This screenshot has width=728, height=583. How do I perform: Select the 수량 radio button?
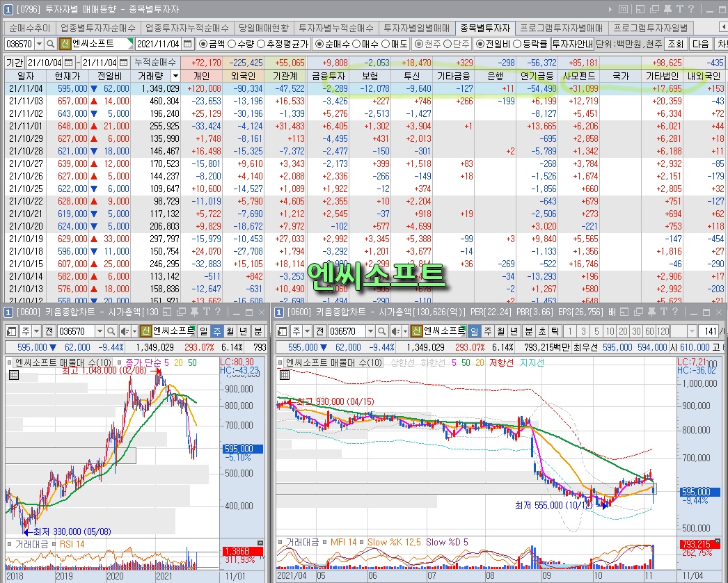click(232, 44)
